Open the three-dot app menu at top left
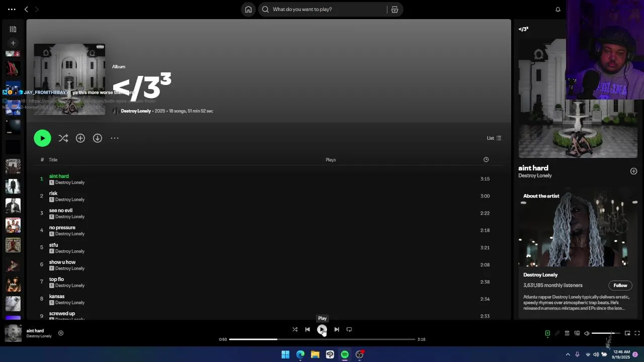644x362 pixels. point(12,9)
